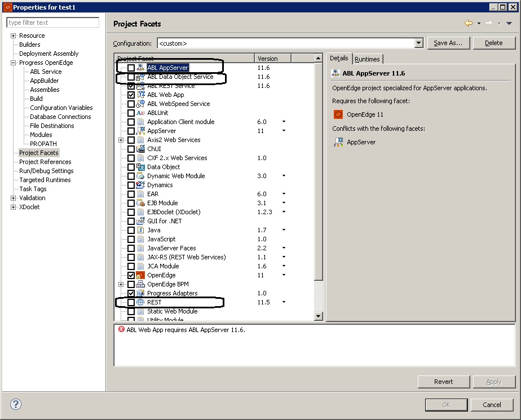Click the REST globe icon
This screenshot has height=420, width=521.
coord(140,302)
